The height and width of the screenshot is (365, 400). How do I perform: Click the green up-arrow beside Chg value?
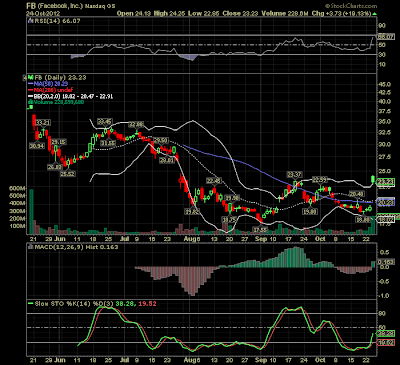[x=375, y=14]
